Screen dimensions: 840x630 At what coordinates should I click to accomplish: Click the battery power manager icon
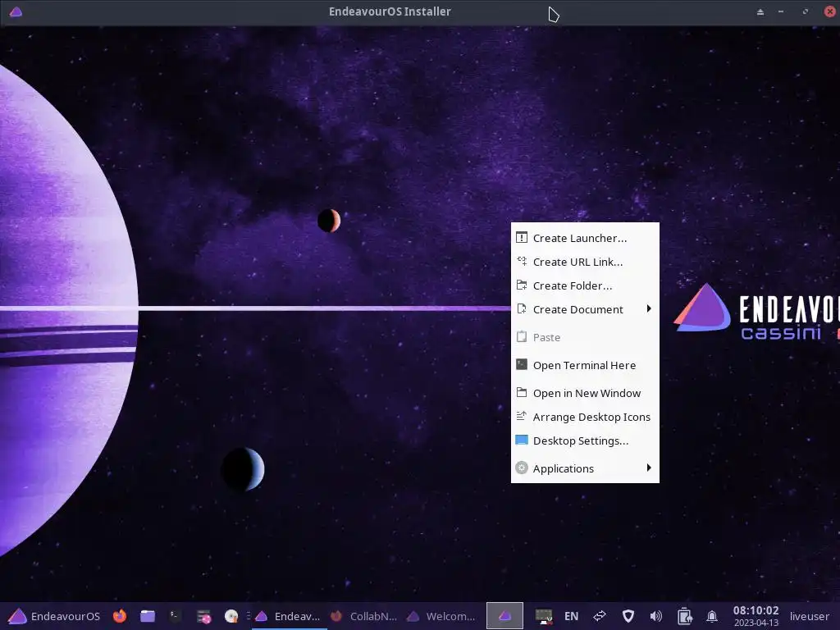(x=684, y=616)
